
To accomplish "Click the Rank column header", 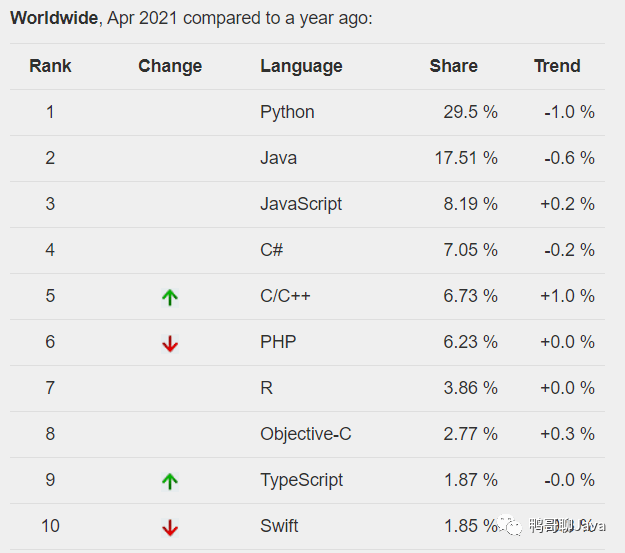I will [50, 66].
